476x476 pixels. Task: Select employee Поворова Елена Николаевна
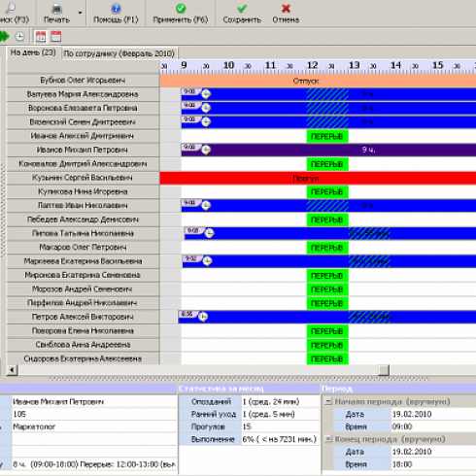tap(83, 330)
